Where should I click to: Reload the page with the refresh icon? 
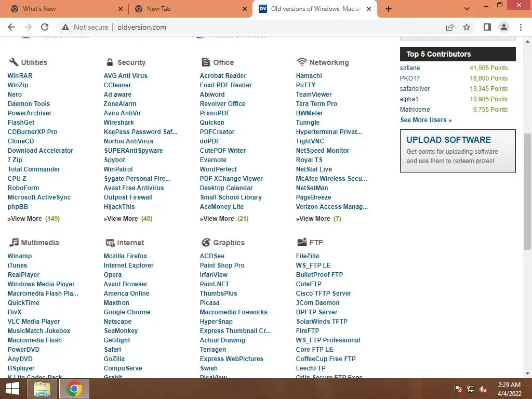(45, 27)
